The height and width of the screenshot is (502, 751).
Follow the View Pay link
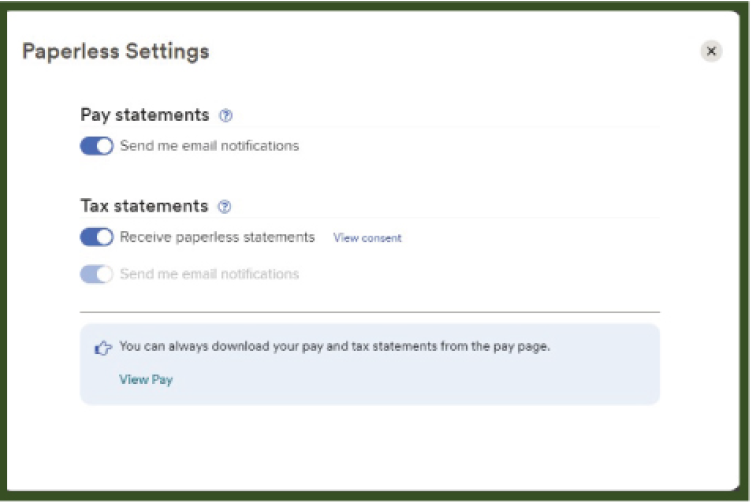146,380
